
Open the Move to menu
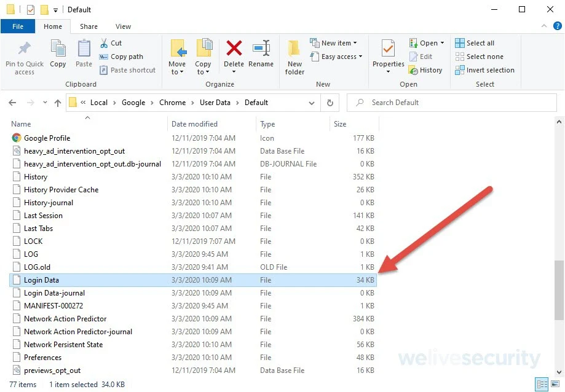177,58
